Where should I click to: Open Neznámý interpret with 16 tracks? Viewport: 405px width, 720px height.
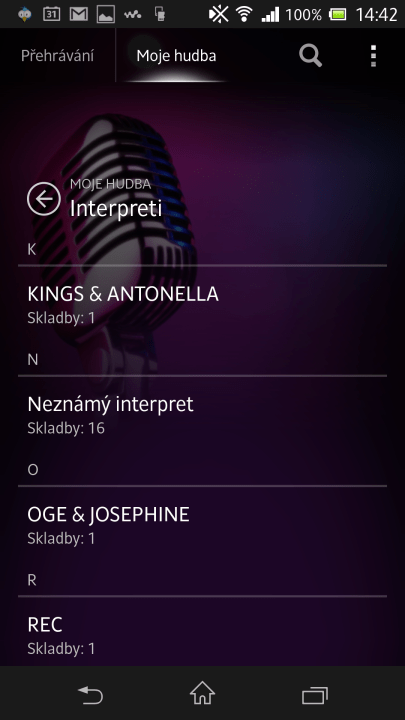tap(202, 414)
